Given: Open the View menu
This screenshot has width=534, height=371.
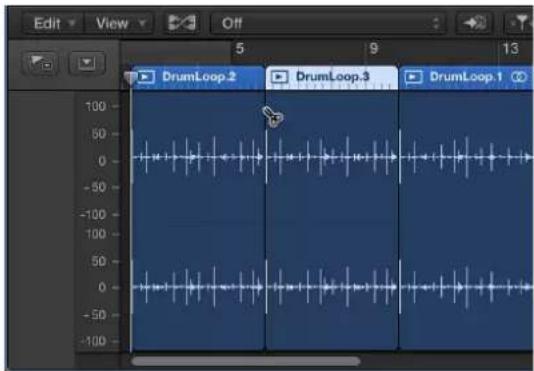Looking at the screenshot, I should coord(119,23).
